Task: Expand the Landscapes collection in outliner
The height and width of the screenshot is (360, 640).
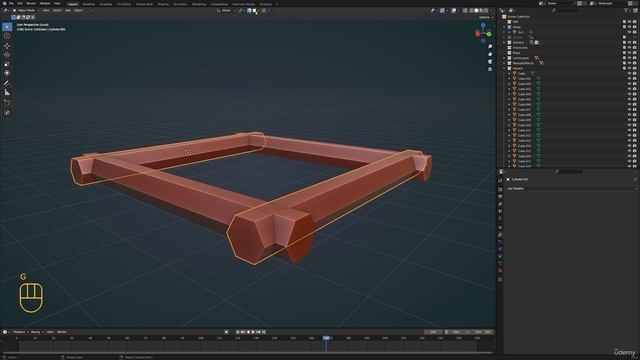Action: point(504,58)
